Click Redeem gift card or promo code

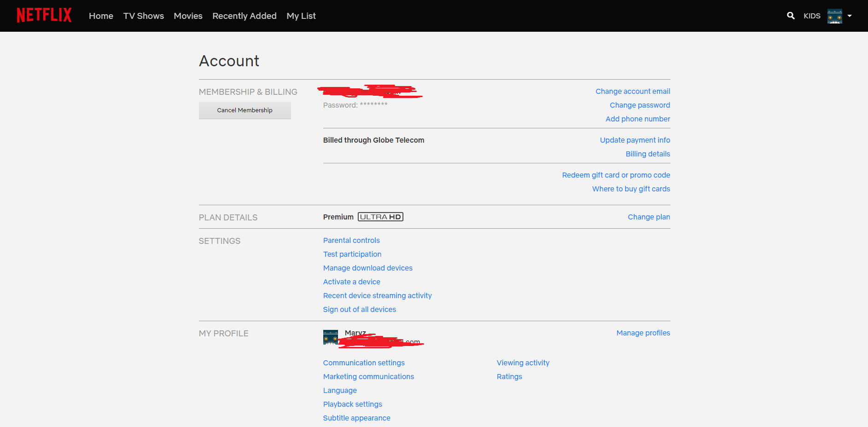click(x=616, y=175)
